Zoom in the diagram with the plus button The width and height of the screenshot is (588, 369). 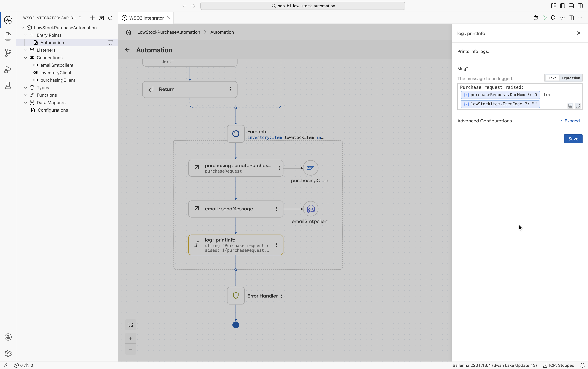click(x=131, y=338)
